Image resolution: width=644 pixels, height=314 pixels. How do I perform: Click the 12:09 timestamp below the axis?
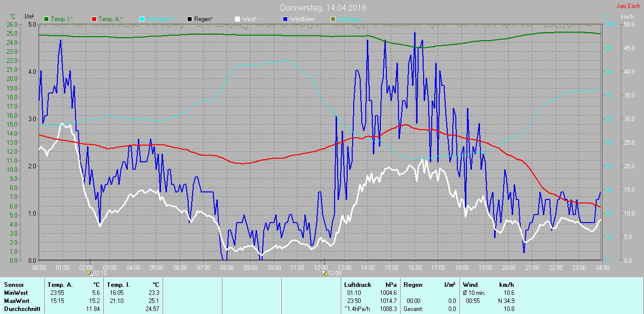334,273
